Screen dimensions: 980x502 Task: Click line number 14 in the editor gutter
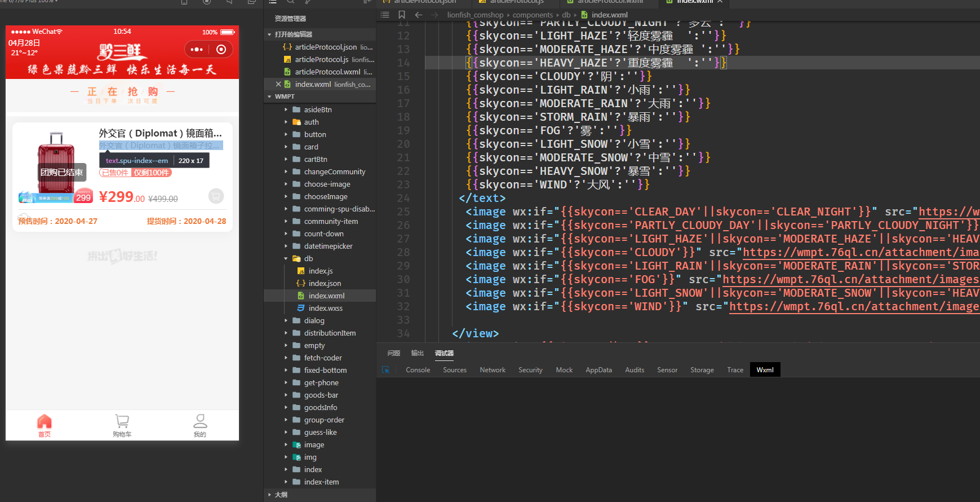point(403,63)
